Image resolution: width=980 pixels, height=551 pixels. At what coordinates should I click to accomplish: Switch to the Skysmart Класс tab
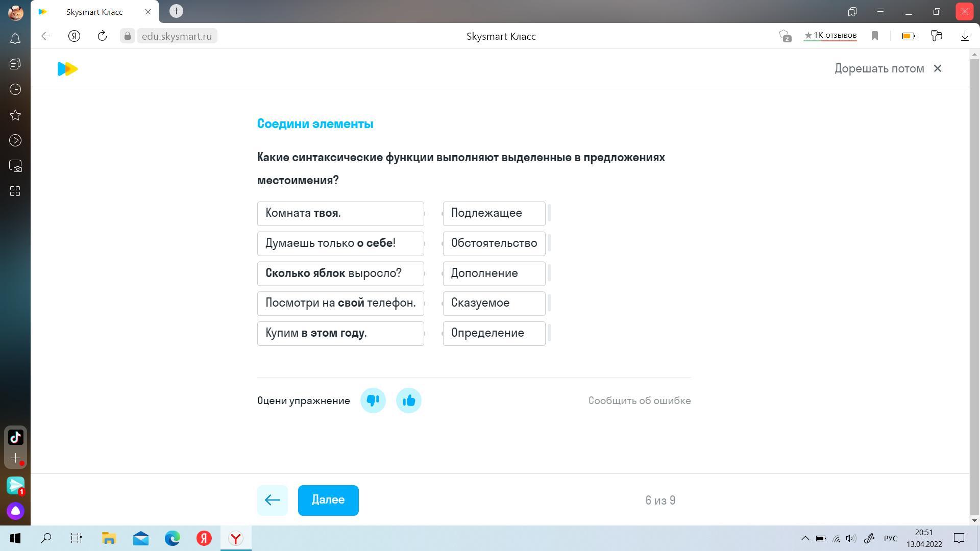pyautogui.click(x=94, y=12)
